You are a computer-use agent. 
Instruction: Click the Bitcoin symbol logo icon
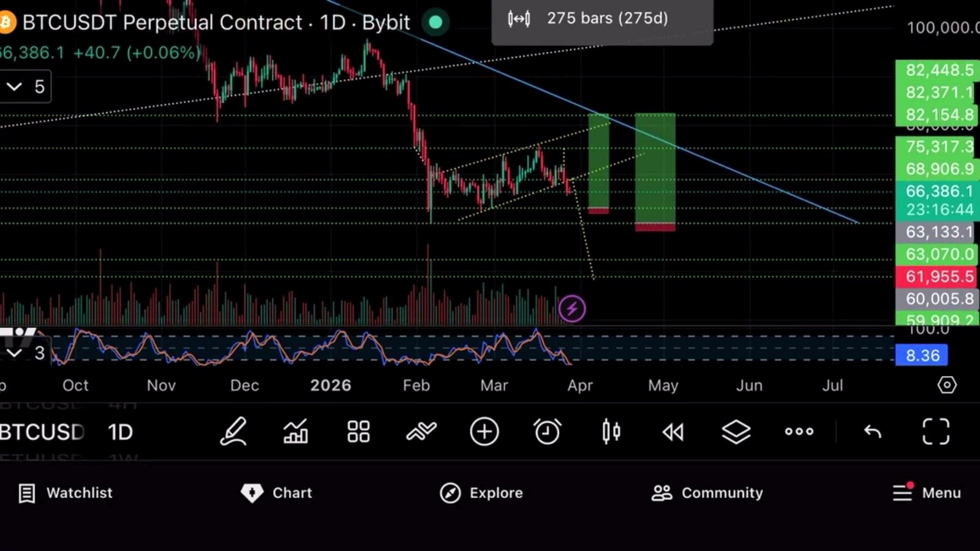click(6, 23)
